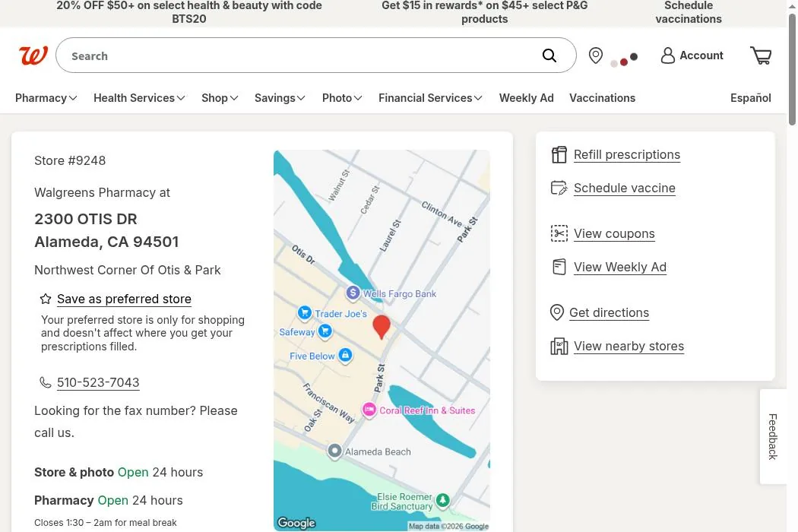Click the View coupons scissors icon
798x532 pixels.
[x=559, y=233]
